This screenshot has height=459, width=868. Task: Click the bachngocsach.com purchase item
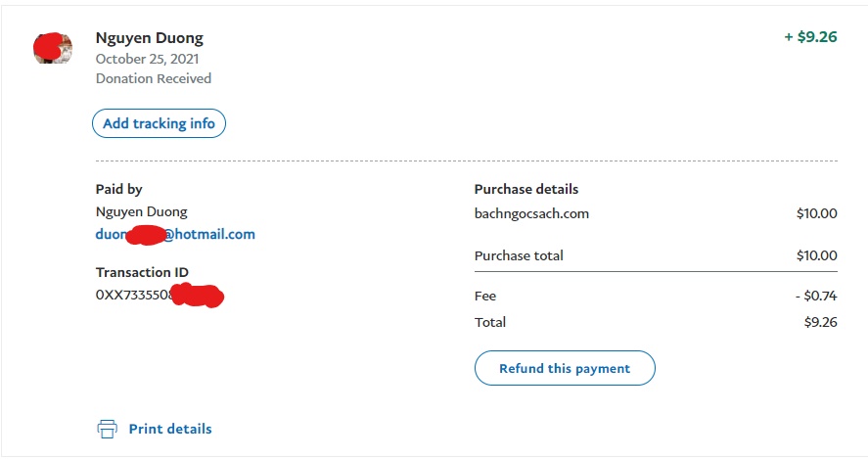point(531,213)
